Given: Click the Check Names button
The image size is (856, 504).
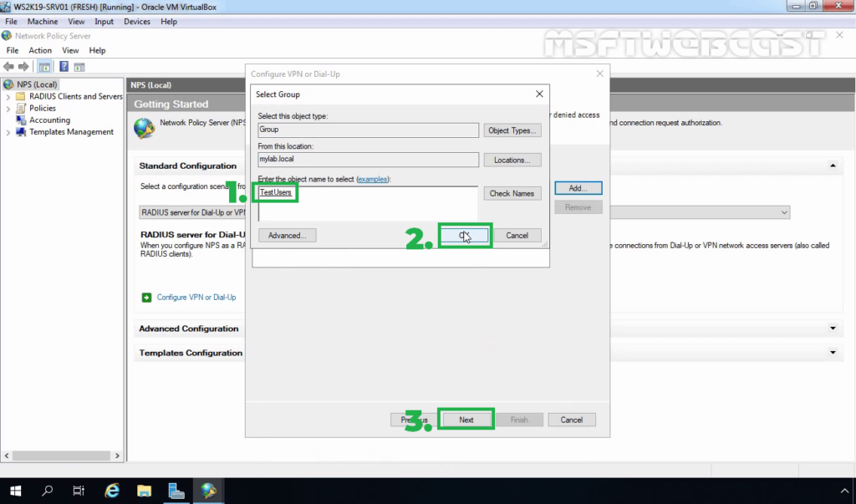Looking at the screenshot, I should [x=512, y=193].
